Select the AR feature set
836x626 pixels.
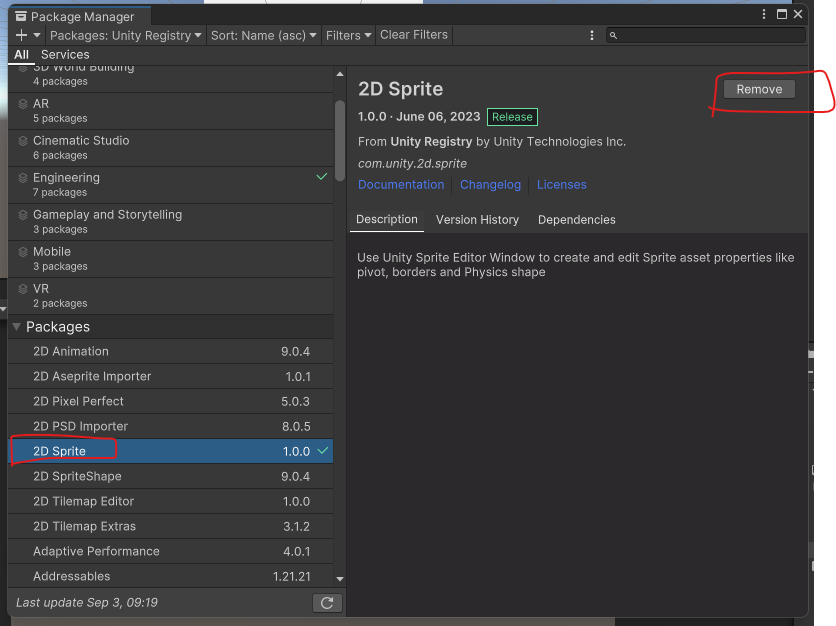point(171,111)
